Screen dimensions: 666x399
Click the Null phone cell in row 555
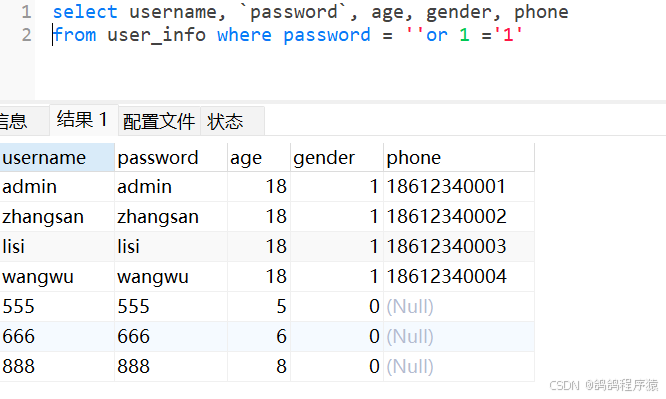click(459, 306)
